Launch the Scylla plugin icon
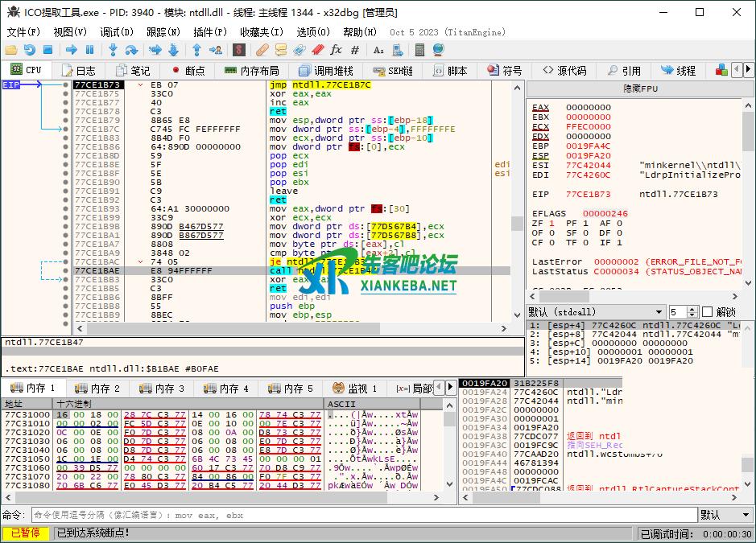This screenshot has height=543, width=756. pyautogui.click(x=239, y=50)
